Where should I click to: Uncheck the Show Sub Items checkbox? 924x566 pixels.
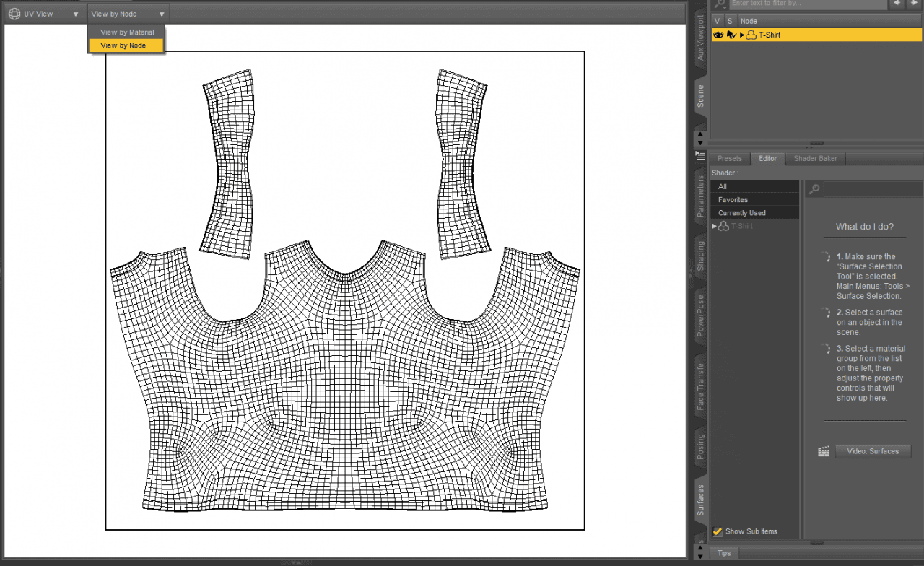click(x=718, y=531)
